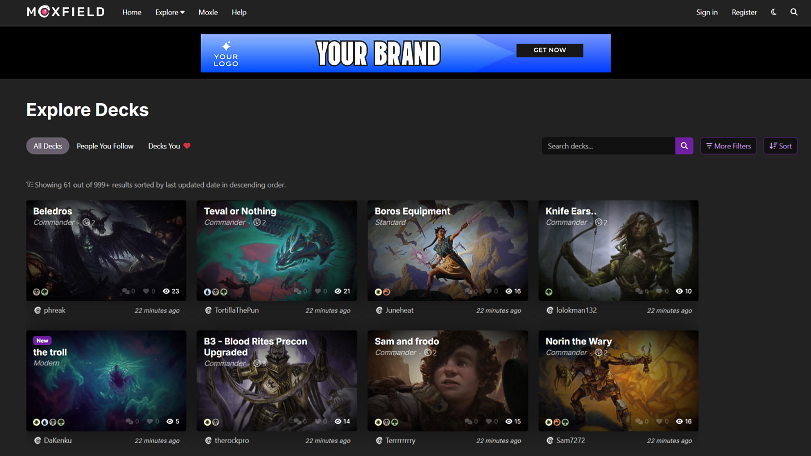The image size is (811, 456).
Task: Click the Sign in link
Action: point(707,12)
